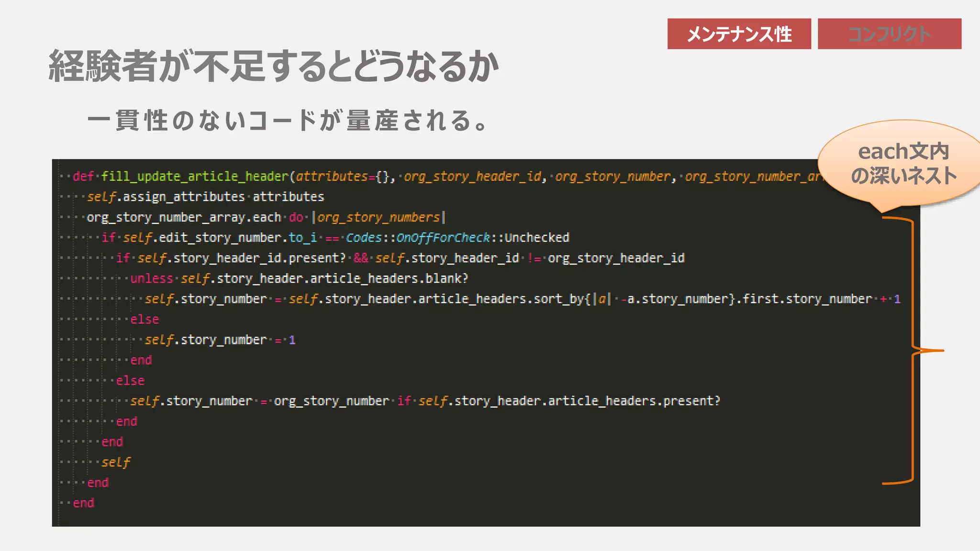This screenshot has height=551, width=980.
Task: Click the |org_story_numbers| block parameter
Action: click(379, 218)
